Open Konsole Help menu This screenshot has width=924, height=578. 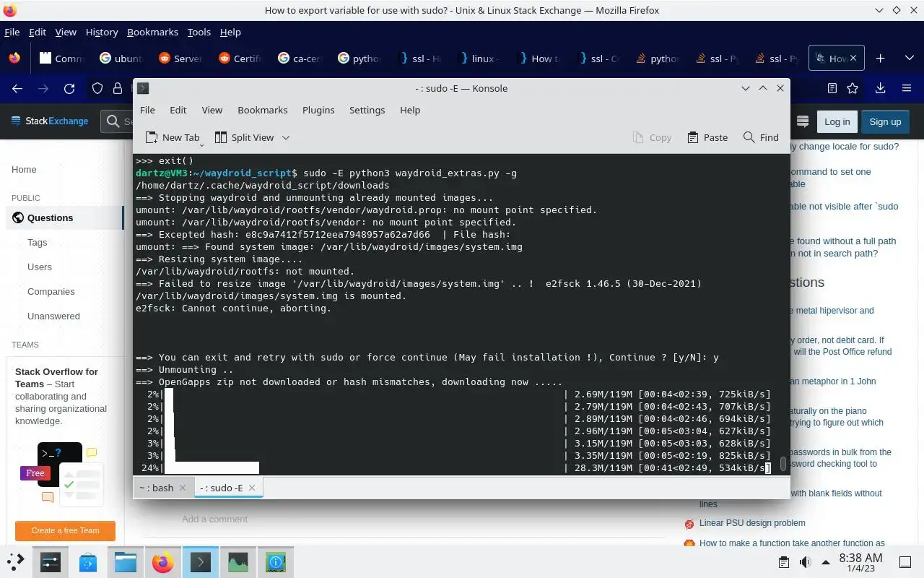pos(410,110)
